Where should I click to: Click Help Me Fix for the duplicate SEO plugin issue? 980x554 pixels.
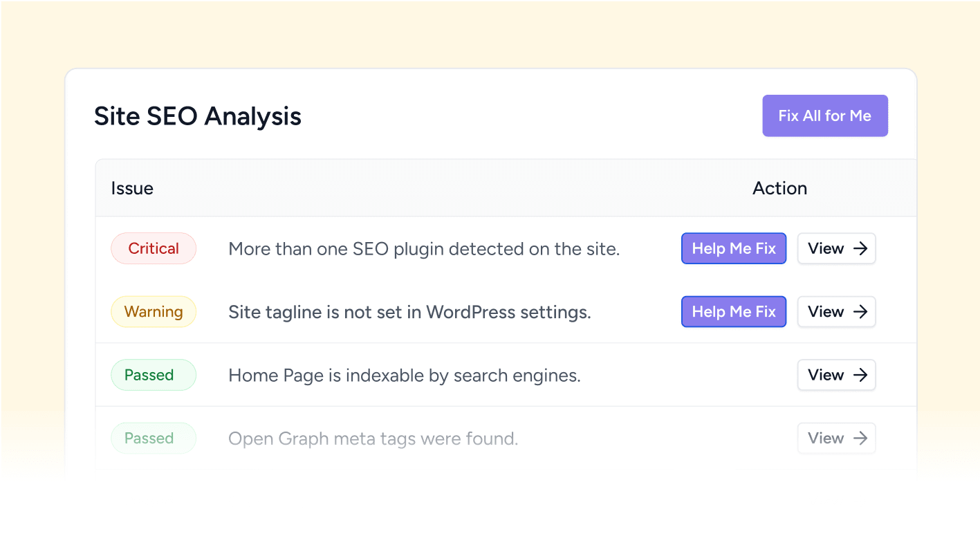734,248
